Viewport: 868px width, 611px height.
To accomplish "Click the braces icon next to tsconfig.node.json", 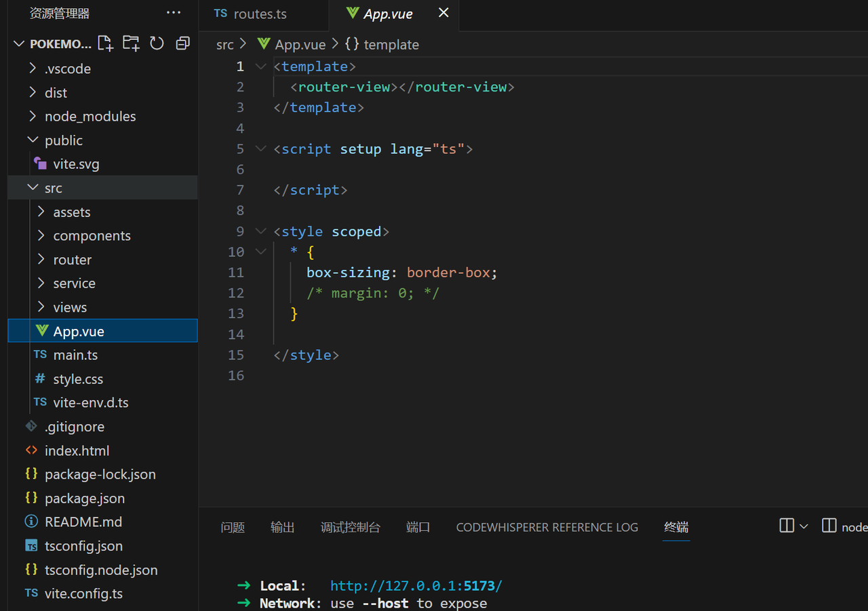I will [x=31, y=570].
